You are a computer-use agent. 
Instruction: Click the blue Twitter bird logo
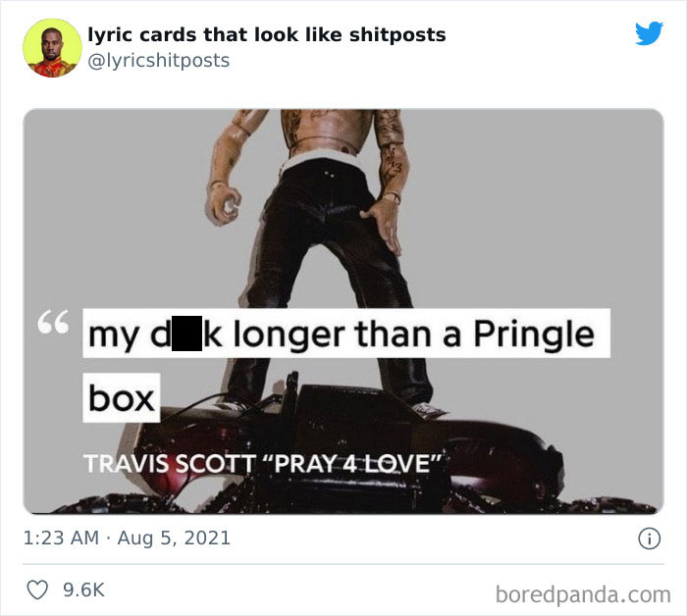(649, 33)
